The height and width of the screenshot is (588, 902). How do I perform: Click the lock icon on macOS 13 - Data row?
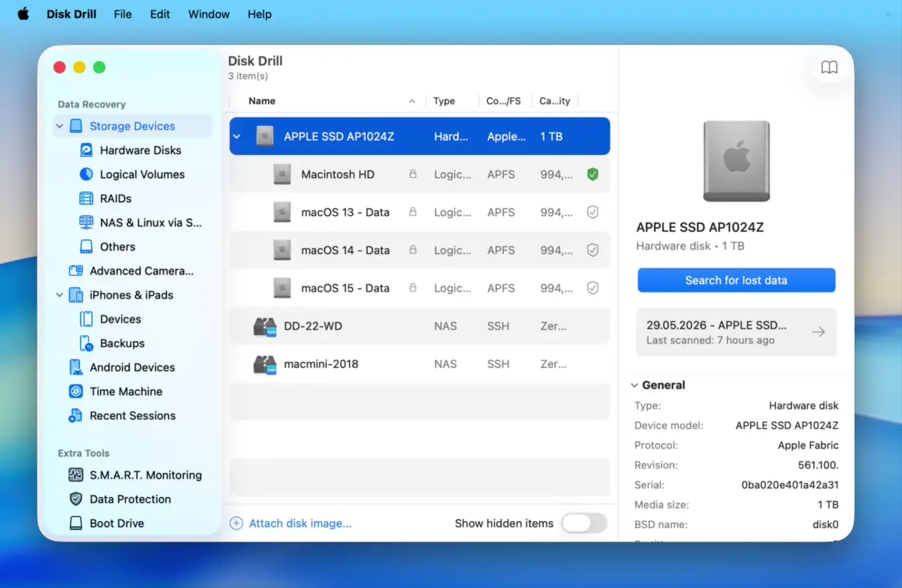coord(413,212)
